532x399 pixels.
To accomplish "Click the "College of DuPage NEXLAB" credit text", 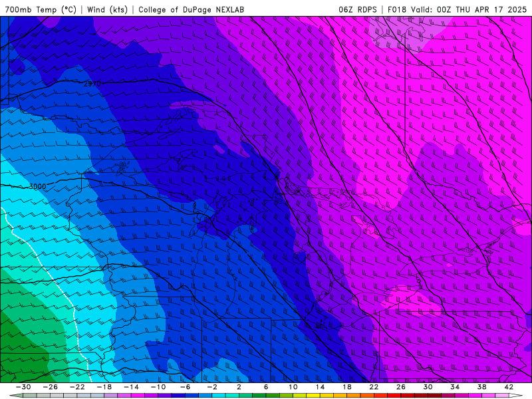I will coord(191,9).
